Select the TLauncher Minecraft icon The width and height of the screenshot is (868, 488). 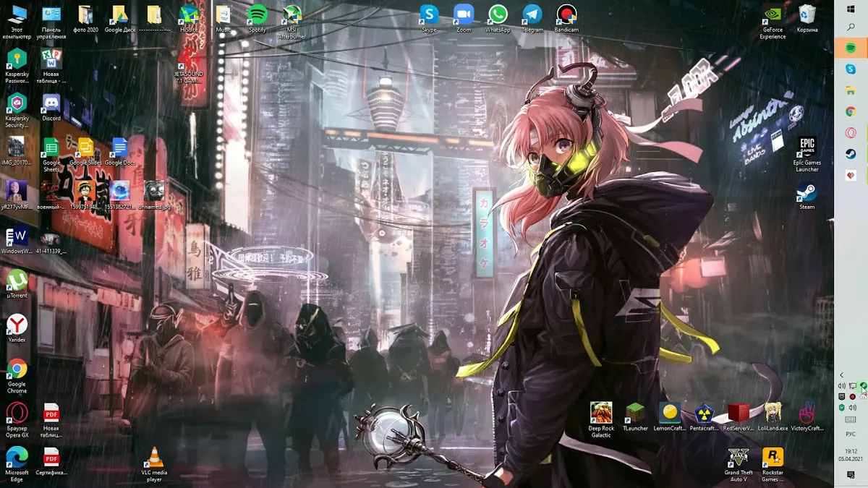point(635,417)
